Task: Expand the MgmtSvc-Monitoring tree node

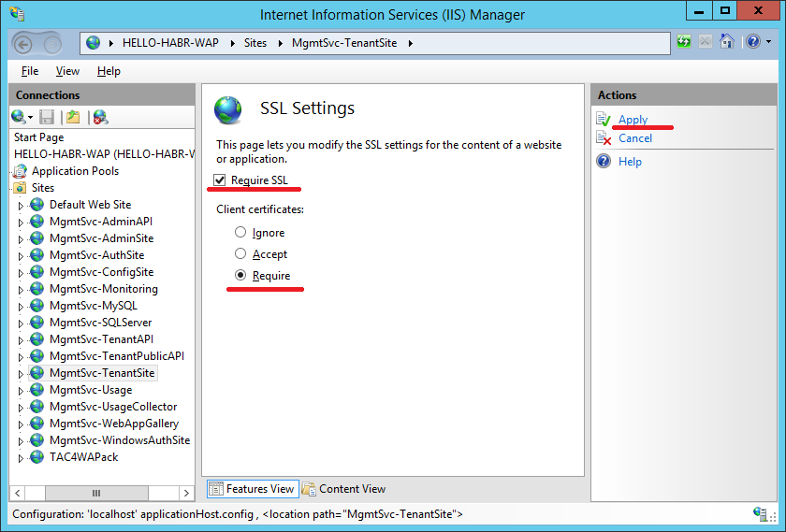Action: click(x=21, y=290)
